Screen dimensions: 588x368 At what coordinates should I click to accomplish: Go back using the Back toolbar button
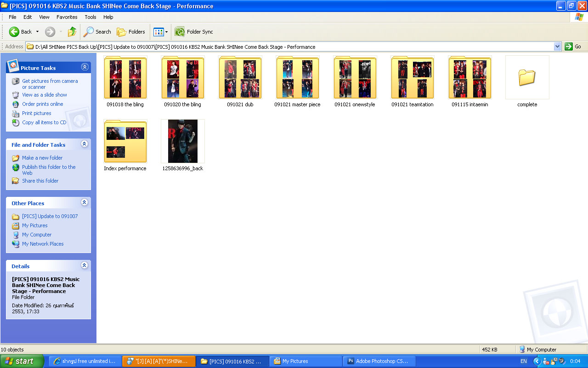(20, 32)
